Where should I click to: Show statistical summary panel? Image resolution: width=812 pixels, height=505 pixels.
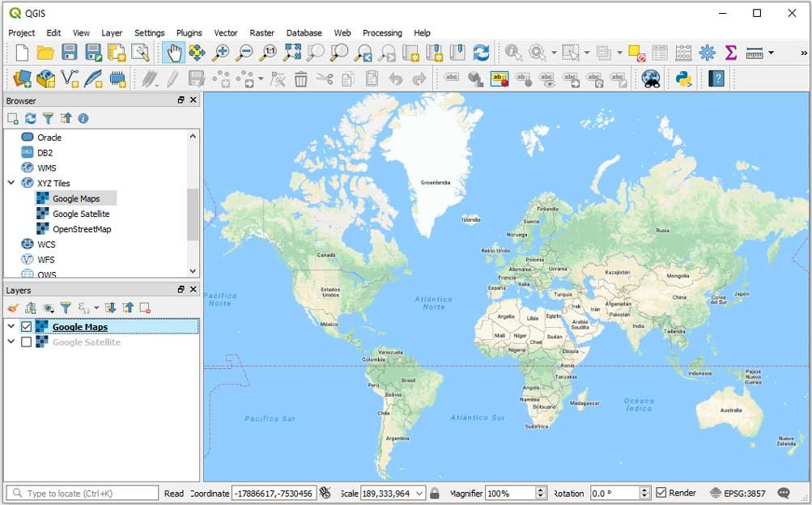click(729, 53)
